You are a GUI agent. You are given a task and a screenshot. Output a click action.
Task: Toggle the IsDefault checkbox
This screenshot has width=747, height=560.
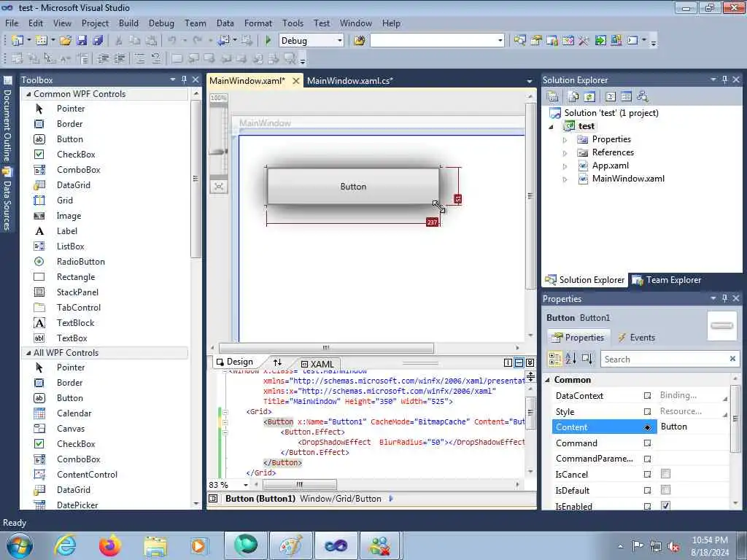(x=665, y=489)
